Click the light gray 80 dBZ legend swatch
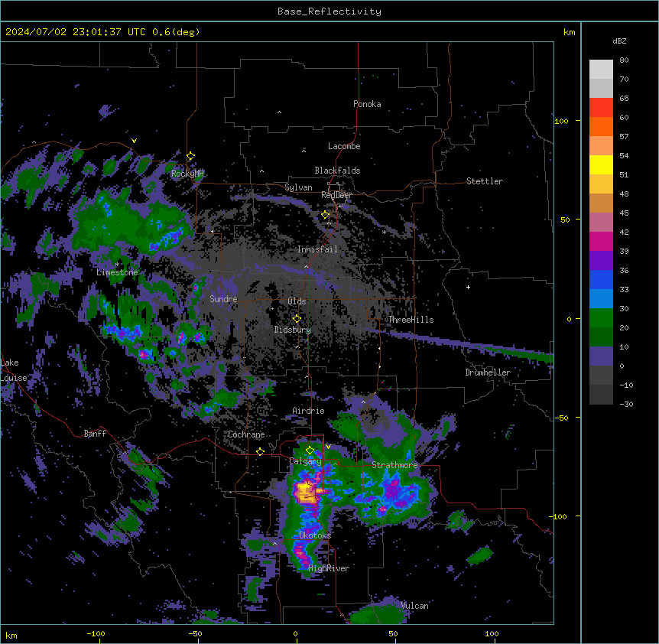 [x=601, y=70]
